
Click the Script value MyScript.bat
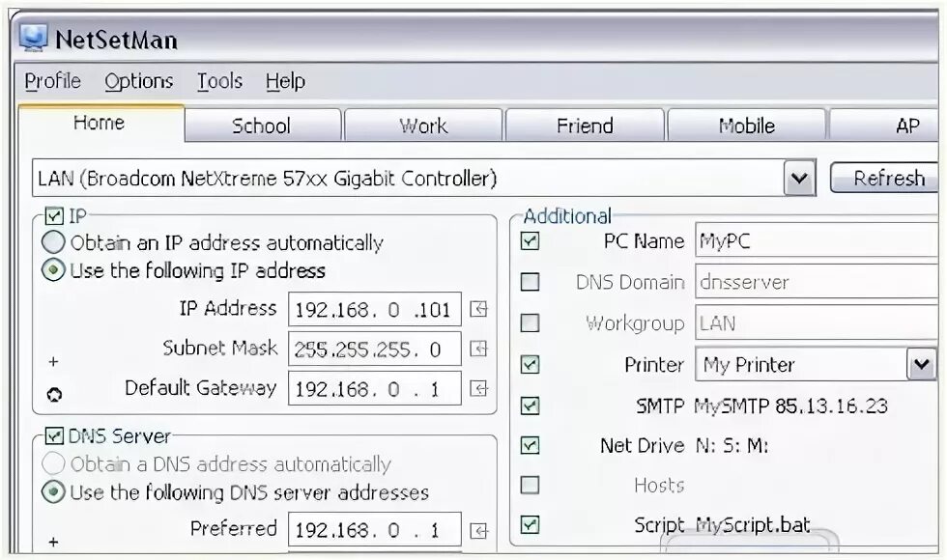point(753,524)
